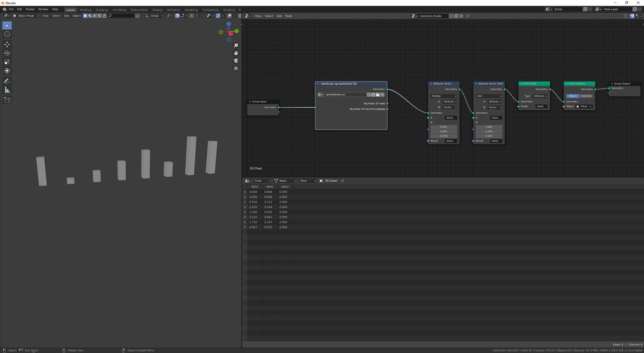644x353 pixels.
Task: Switch Point Instance node to Collection
Action: (x=586, y=96)
